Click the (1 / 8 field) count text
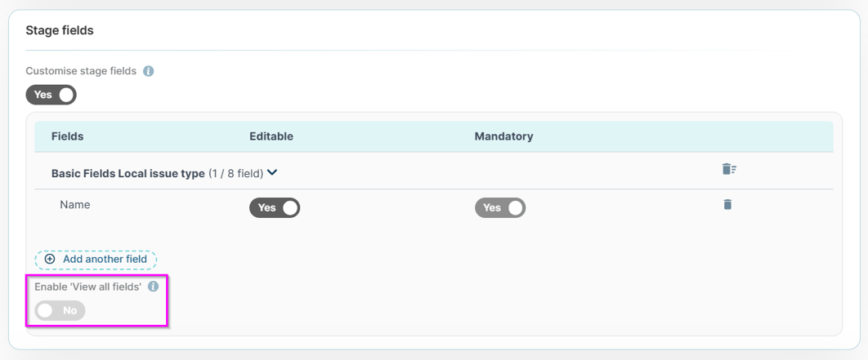 235,174
